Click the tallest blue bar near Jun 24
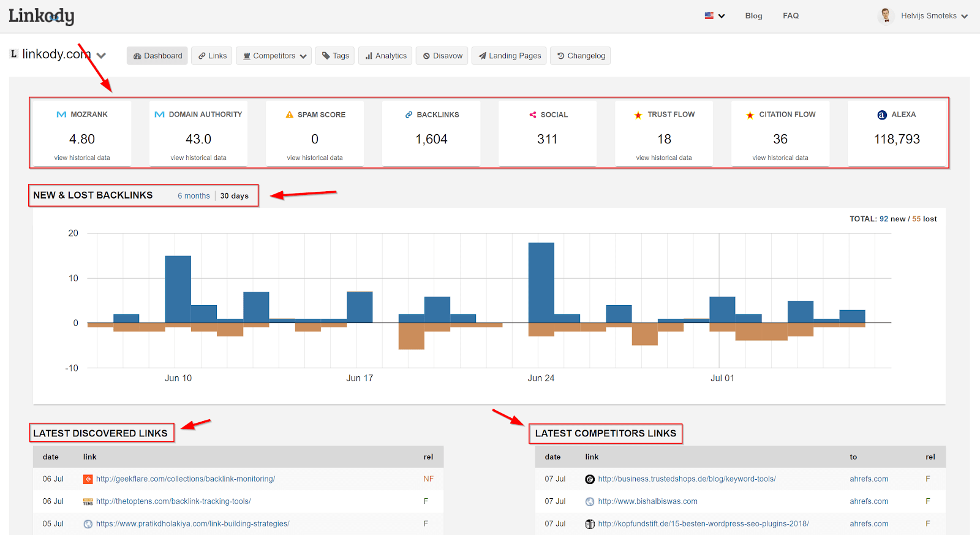980x535 pixels. 541,282
